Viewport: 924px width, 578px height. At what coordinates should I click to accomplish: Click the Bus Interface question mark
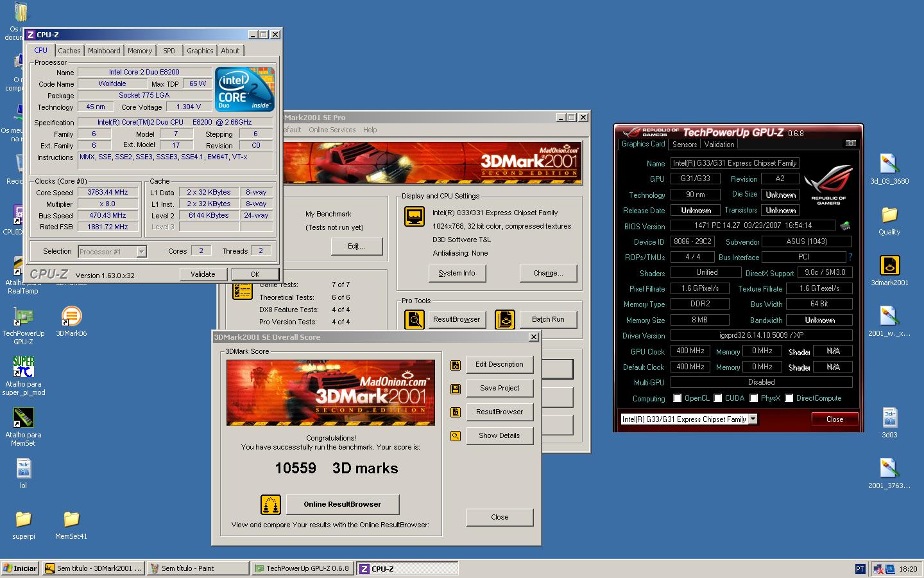click(850, 257)
